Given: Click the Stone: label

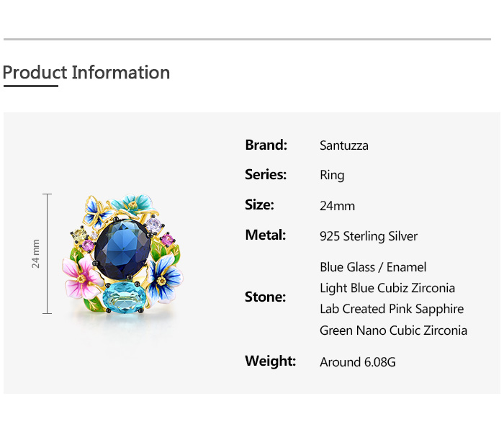Looking at the screenshot, I should [x=265, y=297].
